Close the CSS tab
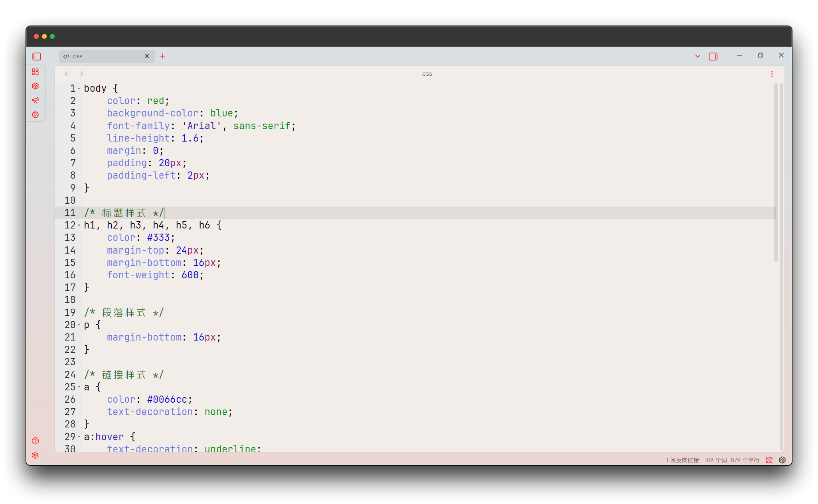 pyautogui.click(x=147, y=56)
